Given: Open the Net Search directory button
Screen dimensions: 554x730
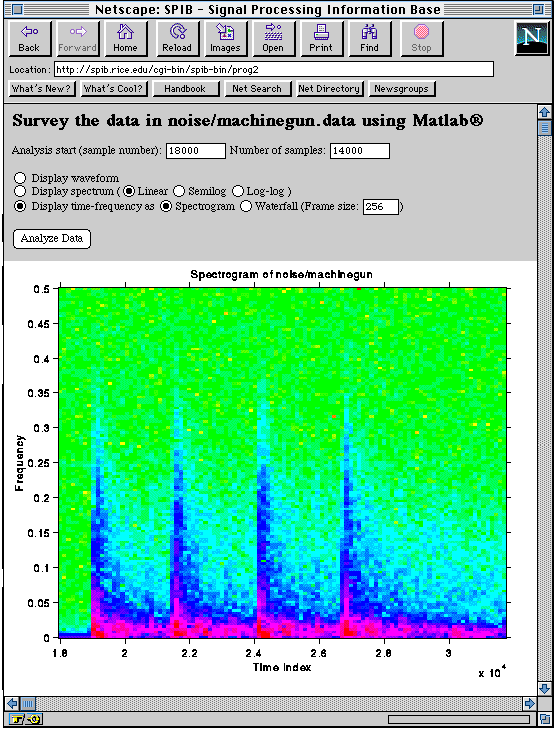Looking at the screenshot, I should coord(257,89).
